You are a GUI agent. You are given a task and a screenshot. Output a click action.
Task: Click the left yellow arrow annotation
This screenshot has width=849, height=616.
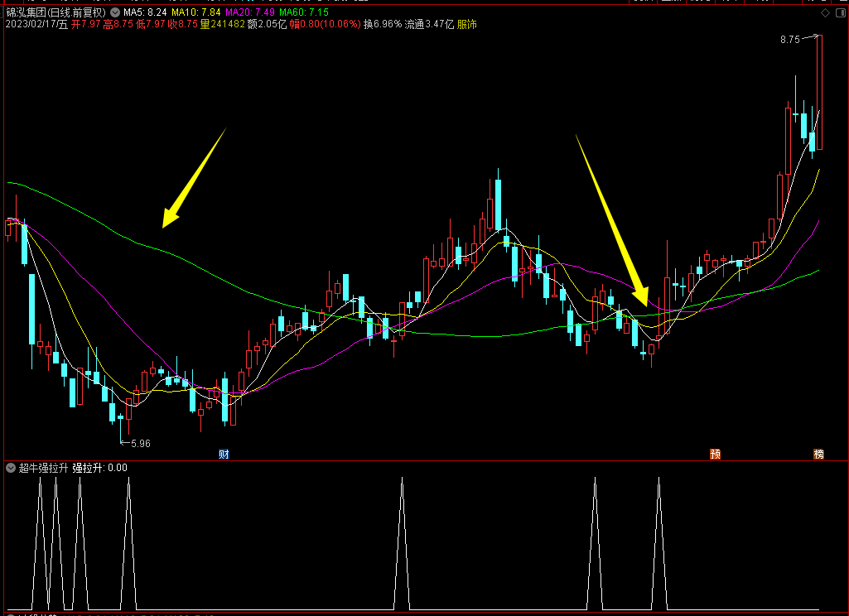pos(193,179)
